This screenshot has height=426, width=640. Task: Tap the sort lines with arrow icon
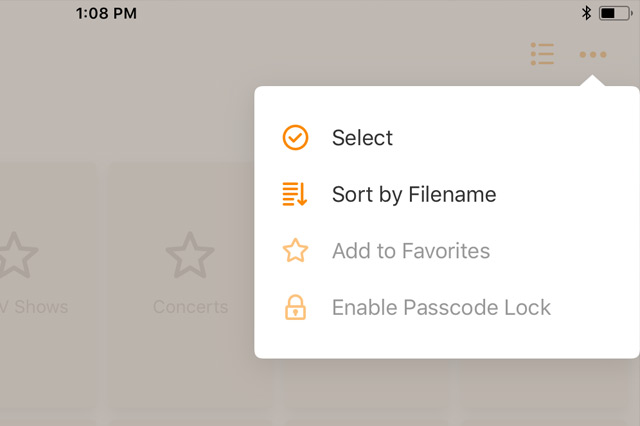click(x=295, y=194)
